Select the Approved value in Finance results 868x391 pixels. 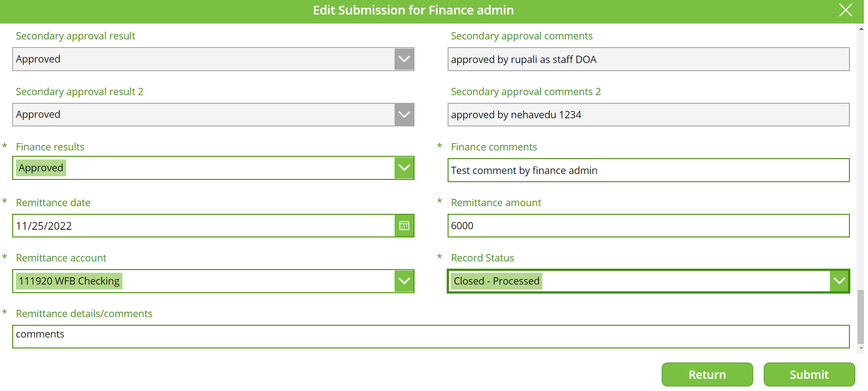41,168
